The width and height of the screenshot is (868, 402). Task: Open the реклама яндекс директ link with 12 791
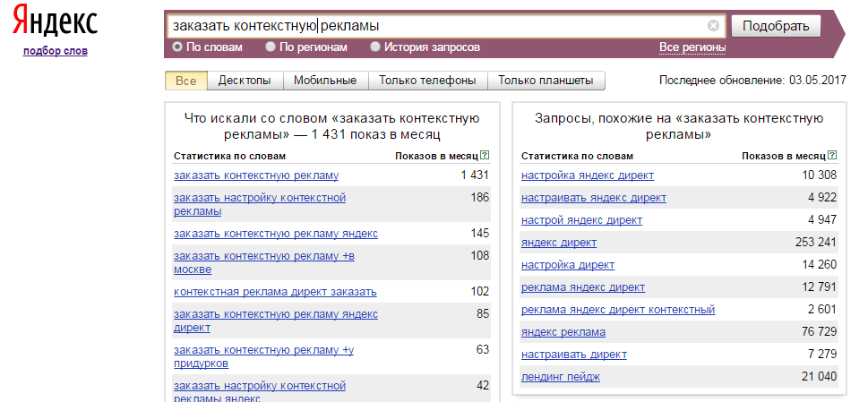(x=583, y=287)
